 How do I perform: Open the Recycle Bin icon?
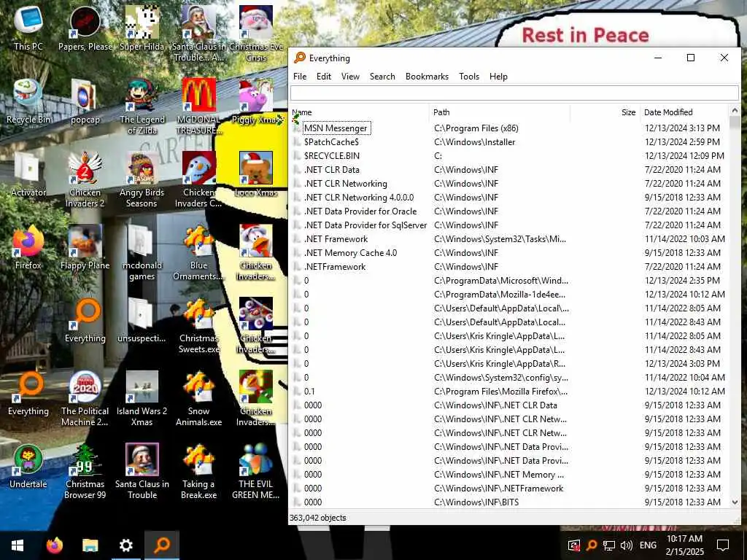pyautogui.click(x=28, y=101)
